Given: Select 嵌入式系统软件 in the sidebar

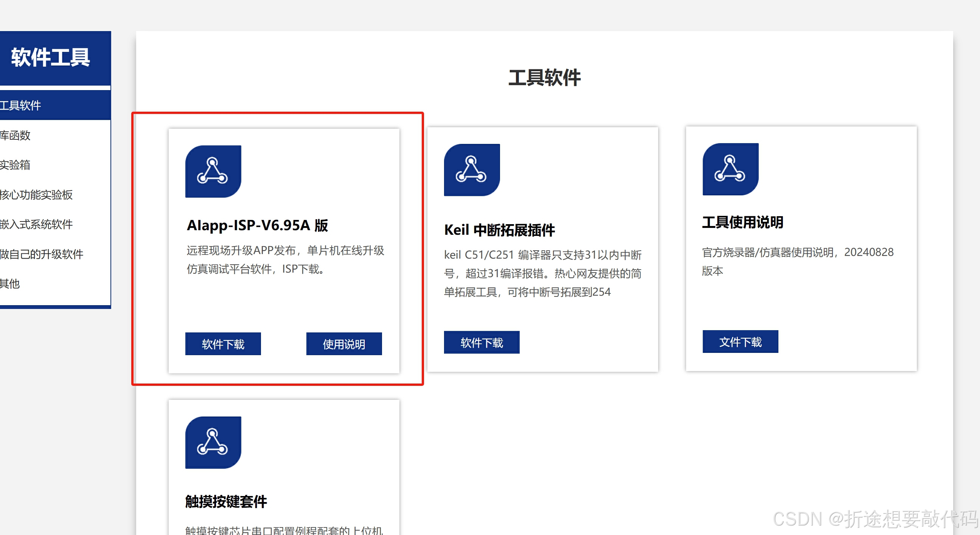Looking at the screenshot, I should point(36,224).
